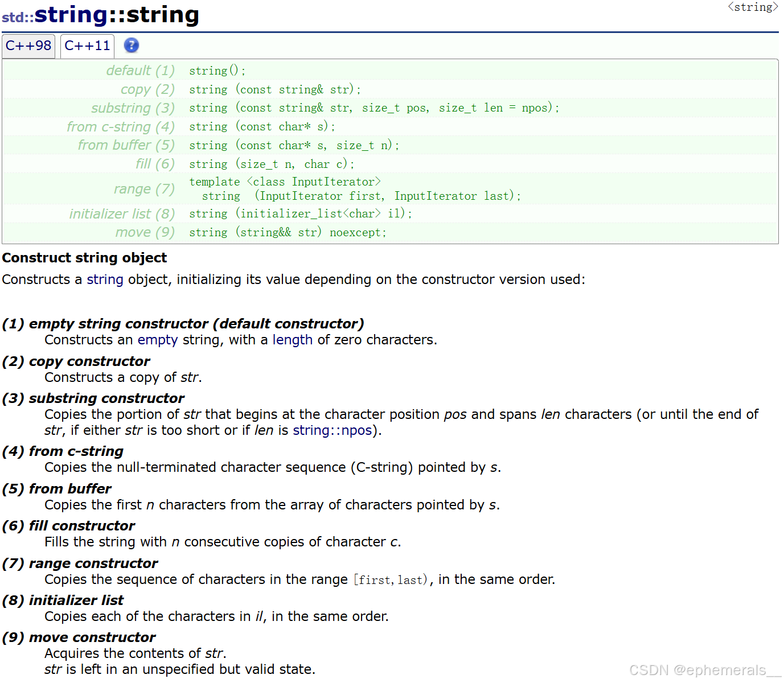Viewport: 784px width, 683px height.
Task: Click the blue help question-mark icon
Action: click(131, 46)
